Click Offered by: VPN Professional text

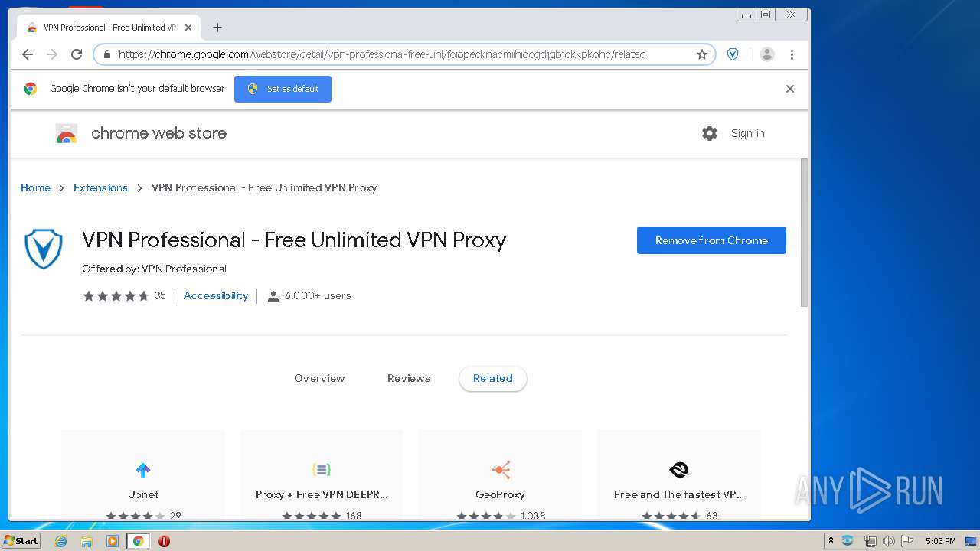155,269
